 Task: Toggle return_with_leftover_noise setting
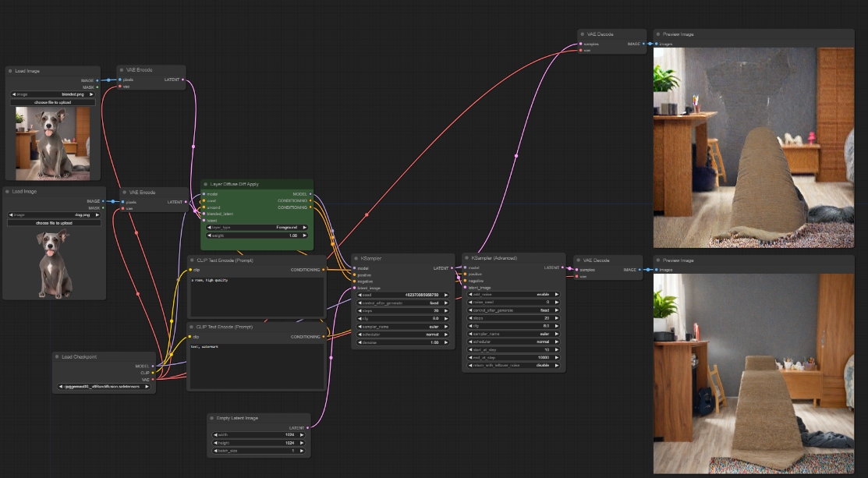pyautogui.click(x=515, y=365)
